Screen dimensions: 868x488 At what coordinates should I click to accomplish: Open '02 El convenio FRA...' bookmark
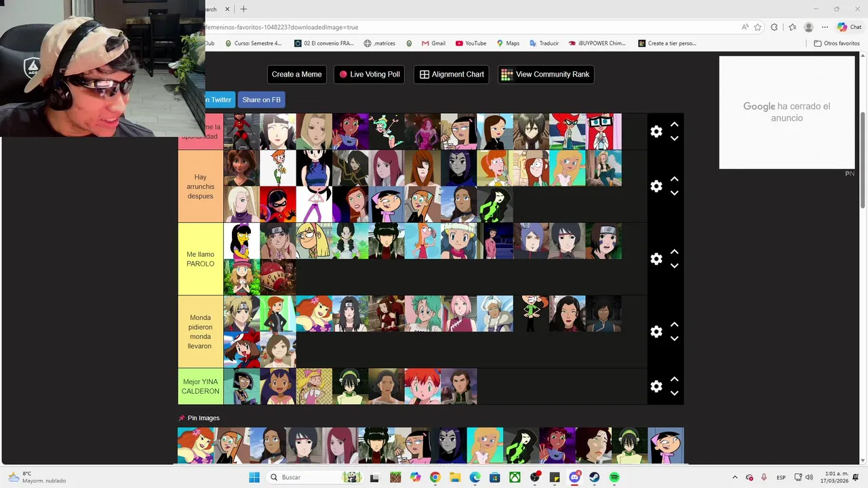click(323, 43)
